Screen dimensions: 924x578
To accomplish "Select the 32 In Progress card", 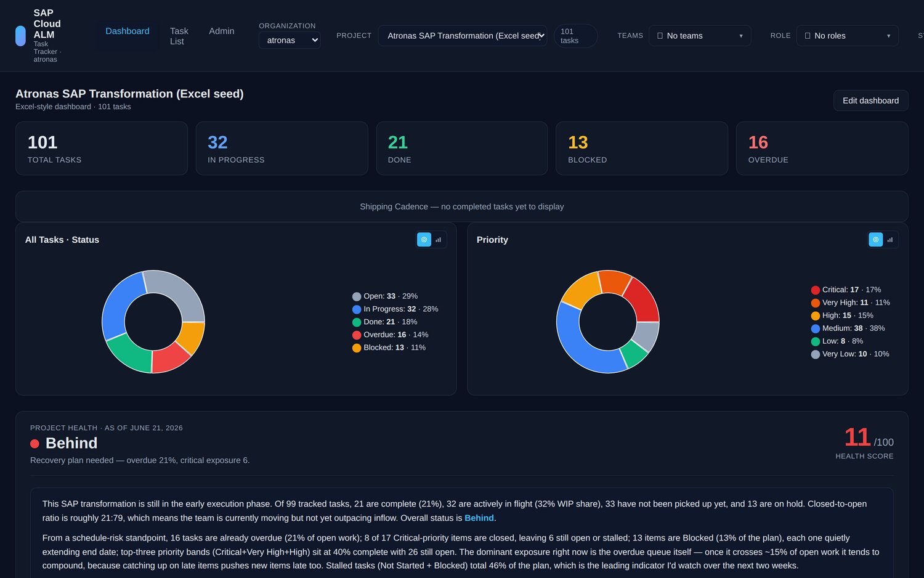I will pyautogui.click(x=282, y=149).
